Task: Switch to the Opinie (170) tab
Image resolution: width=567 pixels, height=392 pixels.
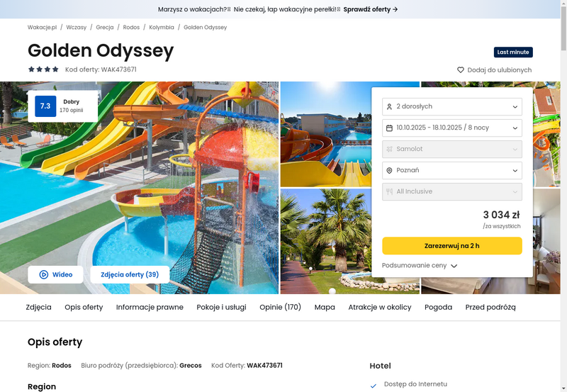Action: click(x=280, y=307)
